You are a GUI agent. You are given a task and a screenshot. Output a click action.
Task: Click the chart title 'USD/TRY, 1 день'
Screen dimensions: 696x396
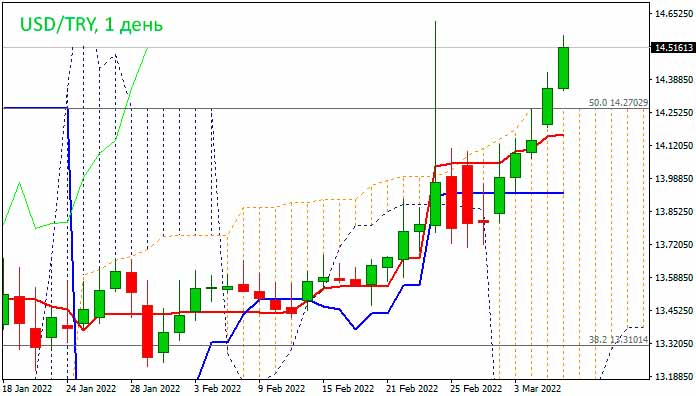click(x=91, y=25)
